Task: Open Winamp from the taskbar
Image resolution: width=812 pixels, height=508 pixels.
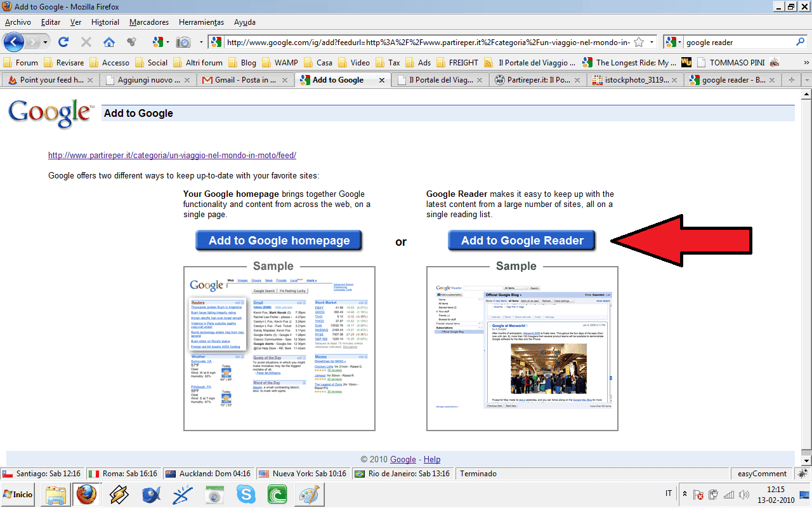Action: [x=119, y=494]
